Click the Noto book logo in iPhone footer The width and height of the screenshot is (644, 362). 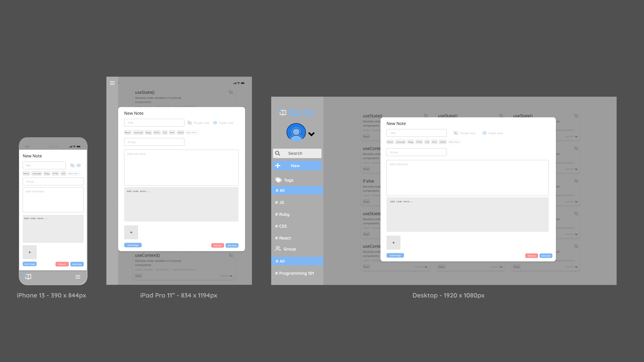coord(28,276)
